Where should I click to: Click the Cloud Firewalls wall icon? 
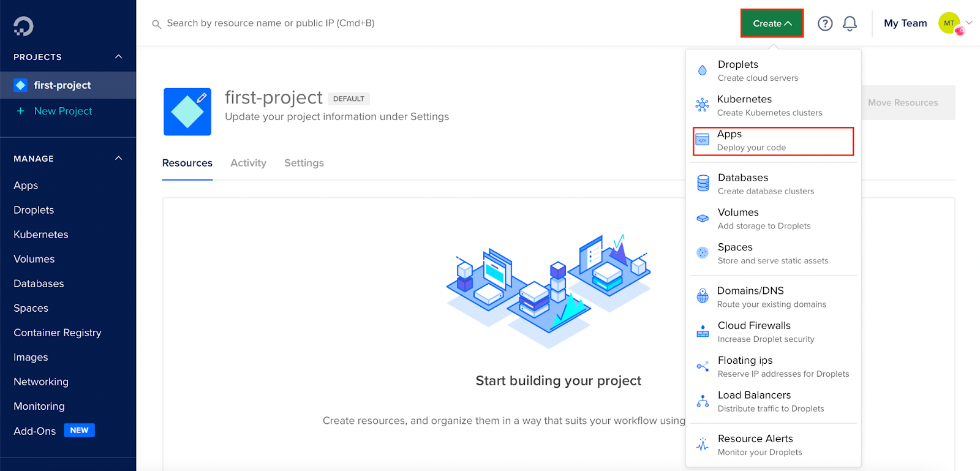point(703,331)
